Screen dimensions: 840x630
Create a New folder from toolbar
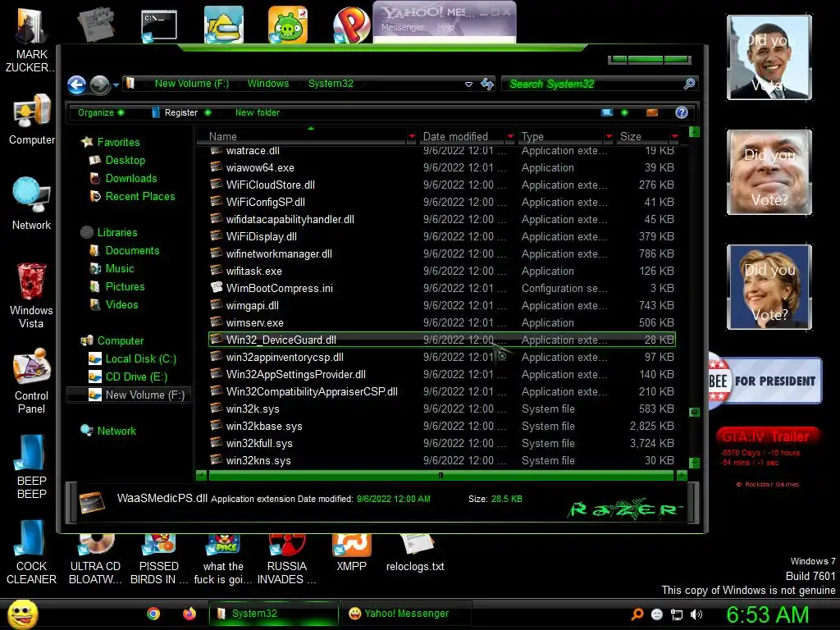(x=257, y=112)
